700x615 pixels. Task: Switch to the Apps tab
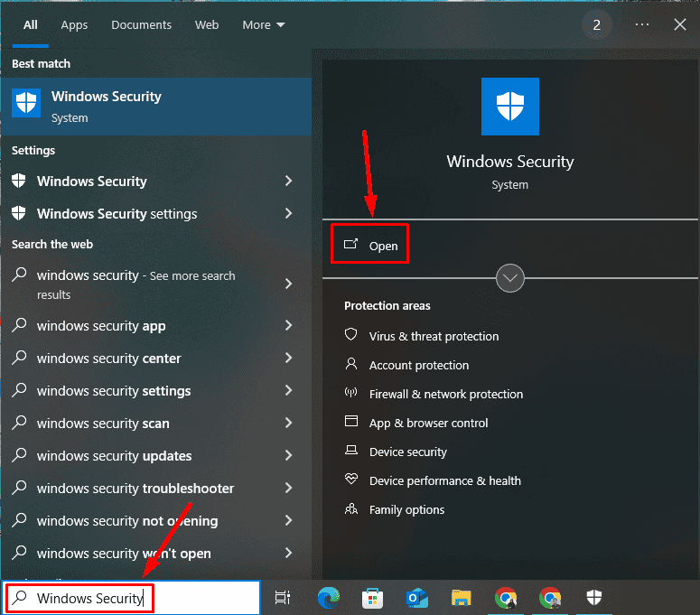pos(74,25)
